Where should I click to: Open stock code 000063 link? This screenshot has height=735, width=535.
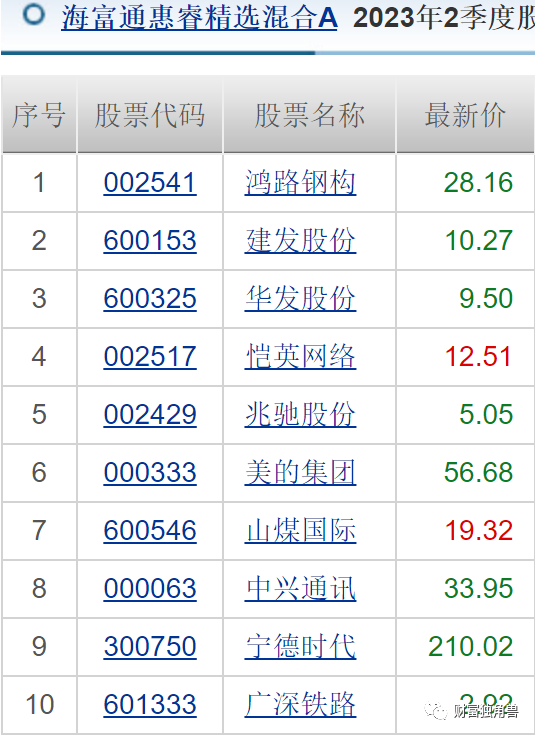150,588
